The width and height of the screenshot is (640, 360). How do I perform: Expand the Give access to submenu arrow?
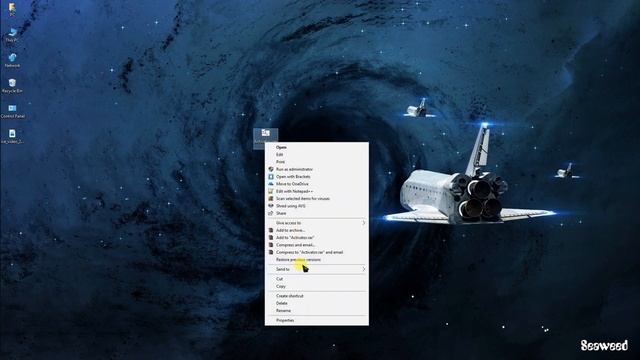(x=363, y=223)
